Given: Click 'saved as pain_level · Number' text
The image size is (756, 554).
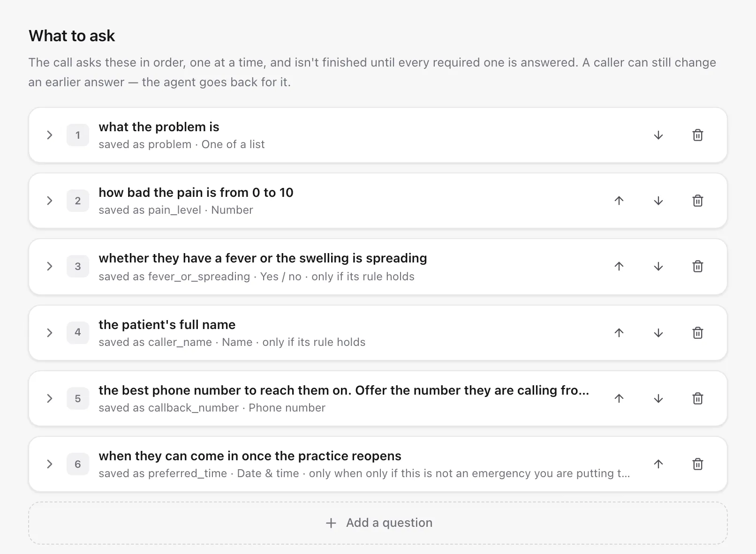Looking at the screenshot, I should (176, 210).
